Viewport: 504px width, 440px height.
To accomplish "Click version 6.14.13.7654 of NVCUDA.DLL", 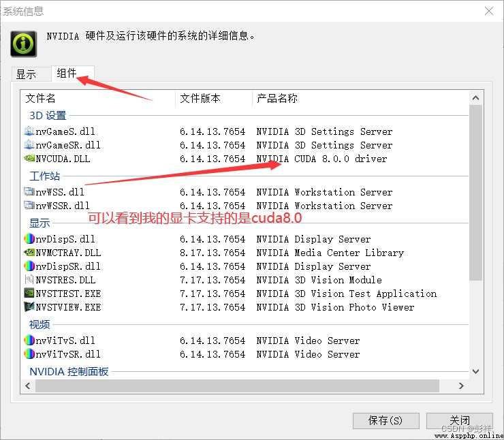I will pos(212,159).
